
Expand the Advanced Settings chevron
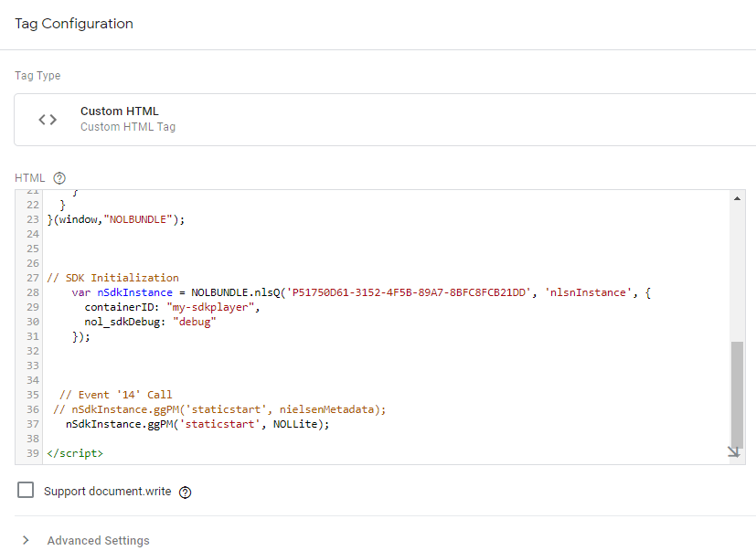pos(26,540)
